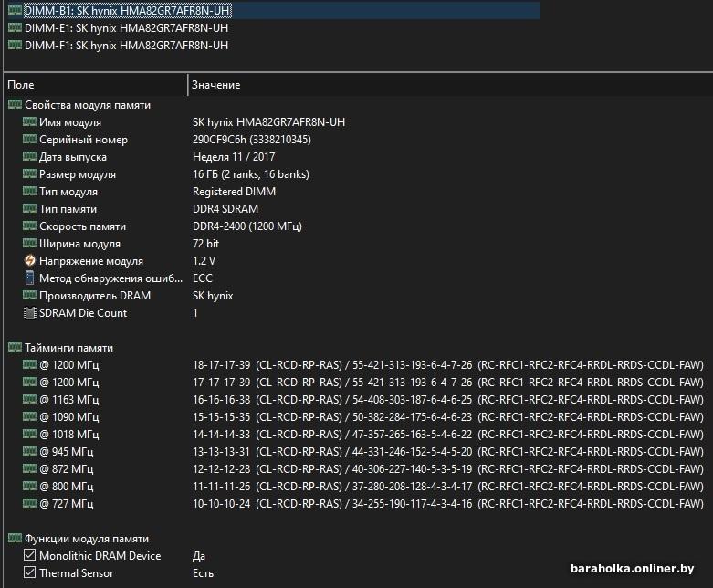
Task: Click icon of 727 МГц timing row
Action: tap(29, 503)
